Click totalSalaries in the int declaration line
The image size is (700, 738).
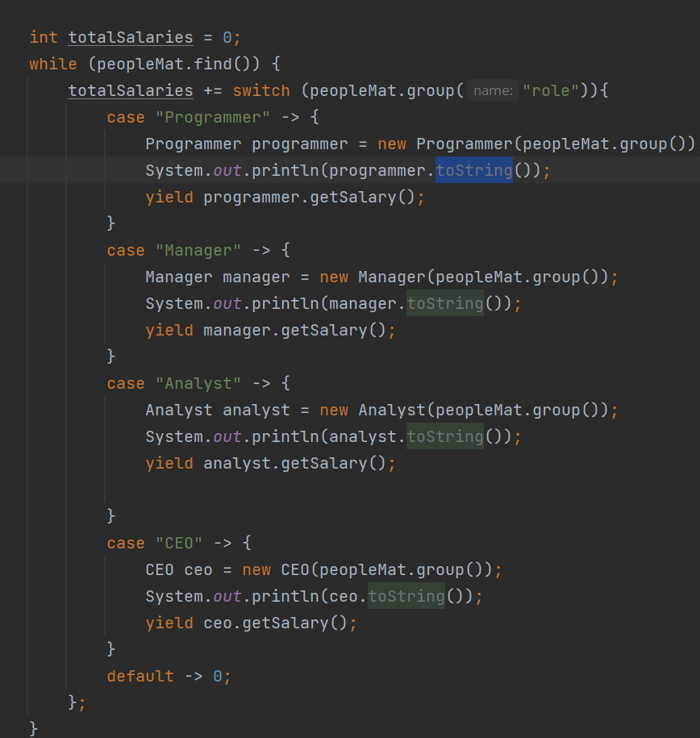tap(131, 37)
